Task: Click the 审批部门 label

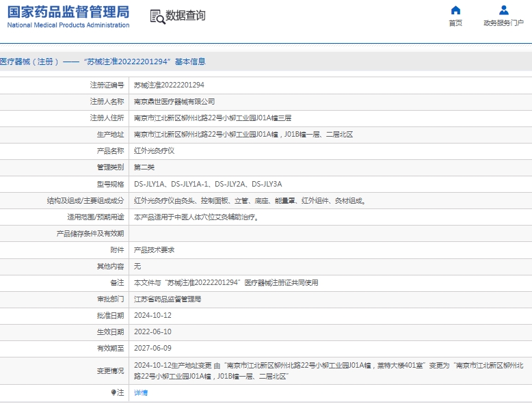Action: coord(110,299)
